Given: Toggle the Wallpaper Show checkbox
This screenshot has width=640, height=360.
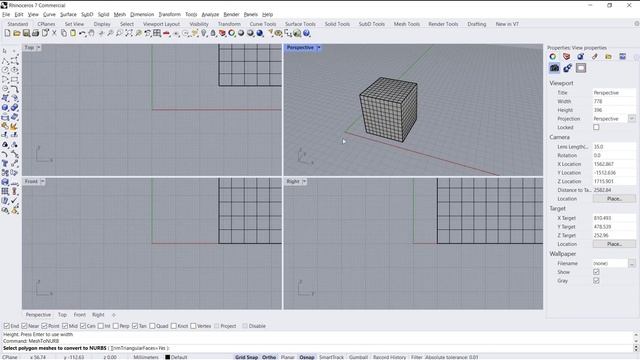Looking at the screenshot, I should [x=596, y=272].
